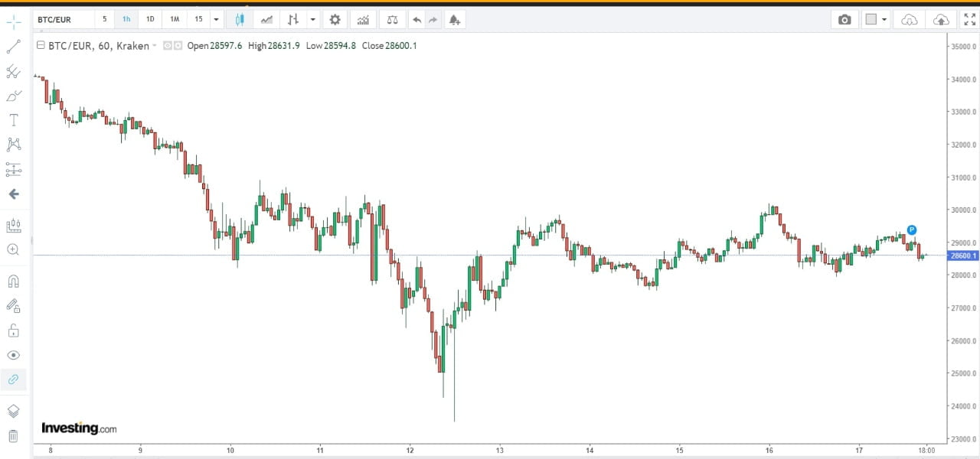Screen dimensions: 980x459
Task: Click the trash remove drawings icon
Action: click(13, 436)
